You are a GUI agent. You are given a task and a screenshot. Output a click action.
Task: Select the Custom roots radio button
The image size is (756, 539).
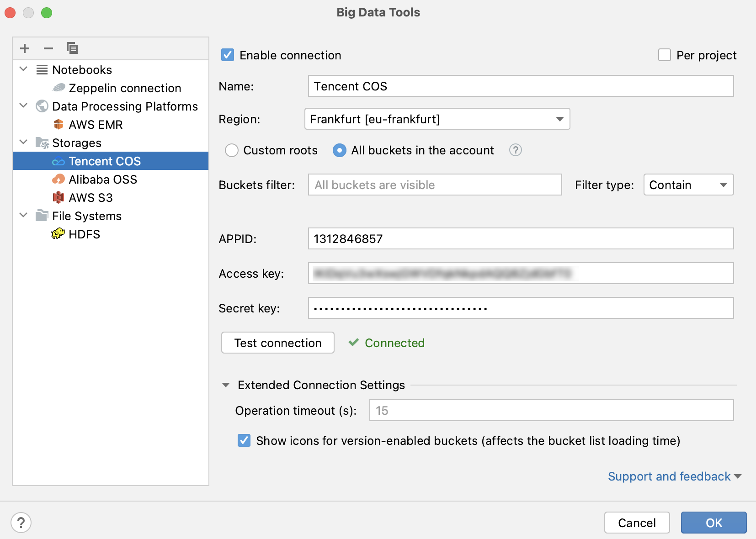tap(232, 150)
